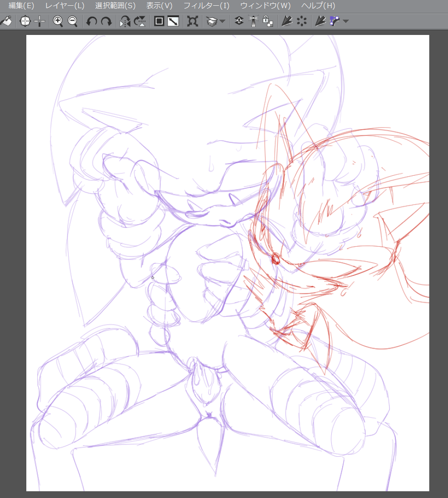This screenshot has height=498, width=448.
Task: Open the フィルター(I) menu
Action: click(x=206, y=6)
